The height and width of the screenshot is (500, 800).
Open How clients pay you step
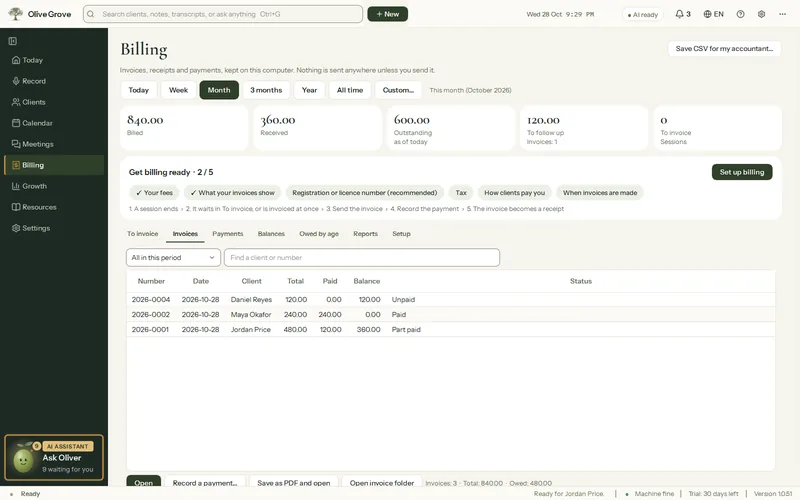point(514,193)
